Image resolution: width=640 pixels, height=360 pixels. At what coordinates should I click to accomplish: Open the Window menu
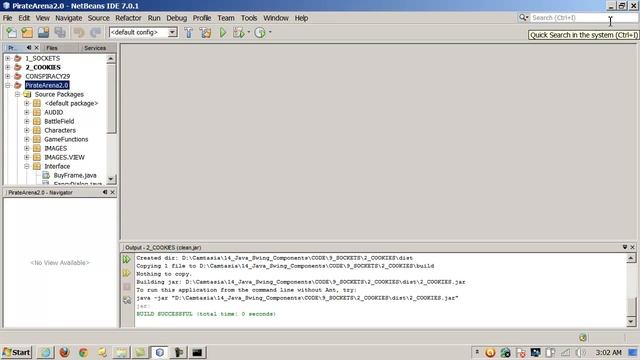coord(276,18)
